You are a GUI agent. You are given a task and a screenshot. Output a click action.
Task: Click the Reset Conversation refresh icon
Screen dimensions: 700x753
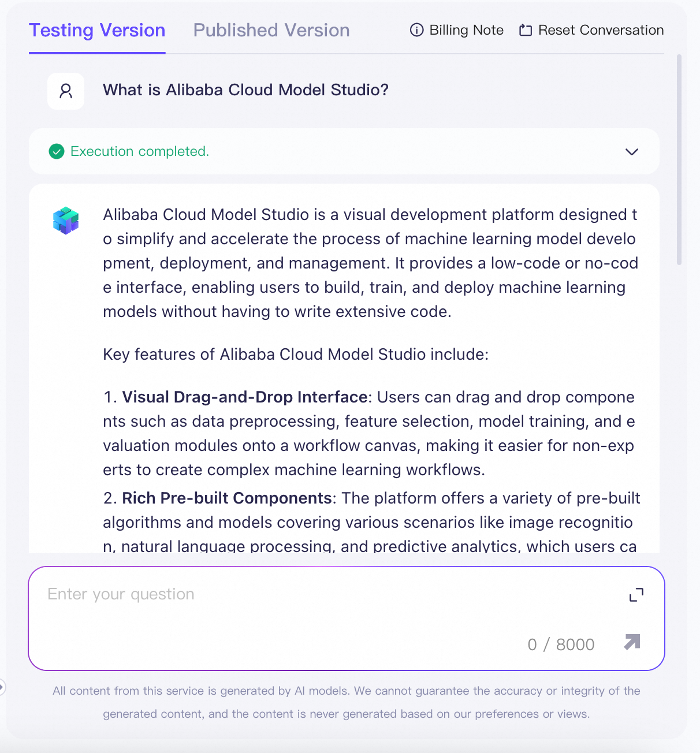point(525,30)
